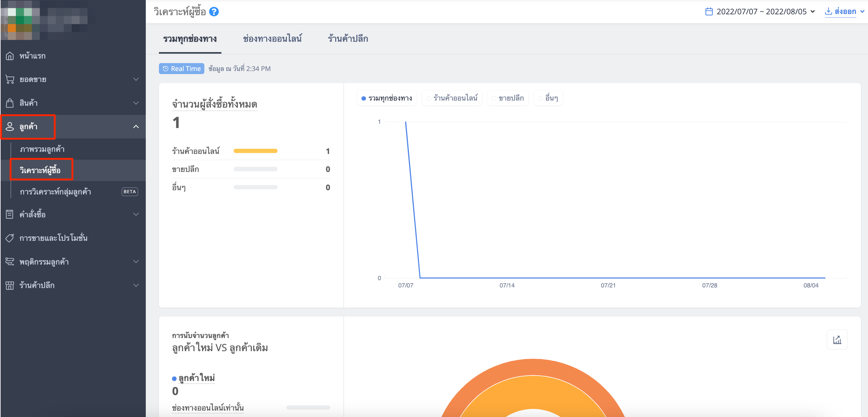
Task: Switch to the ช่องทางออนไลน์ tab
Action: click(x=272, y=39)
